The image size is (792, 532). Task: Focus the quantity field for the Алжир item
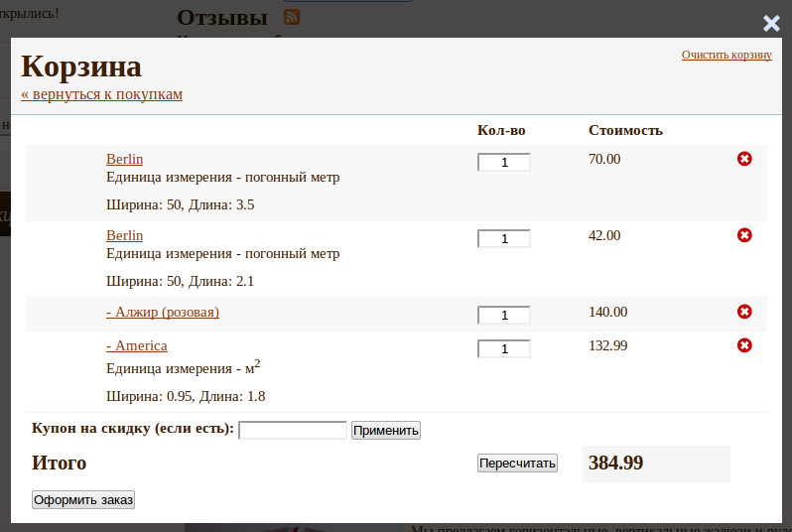(504, 315)
